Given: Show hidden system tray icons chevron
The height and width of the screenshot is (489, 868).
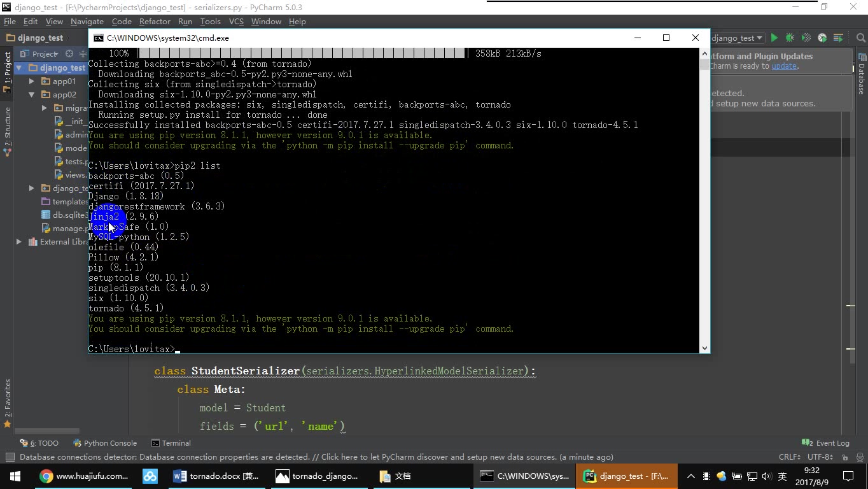Looking at the screenshot, I should (690, 476).
